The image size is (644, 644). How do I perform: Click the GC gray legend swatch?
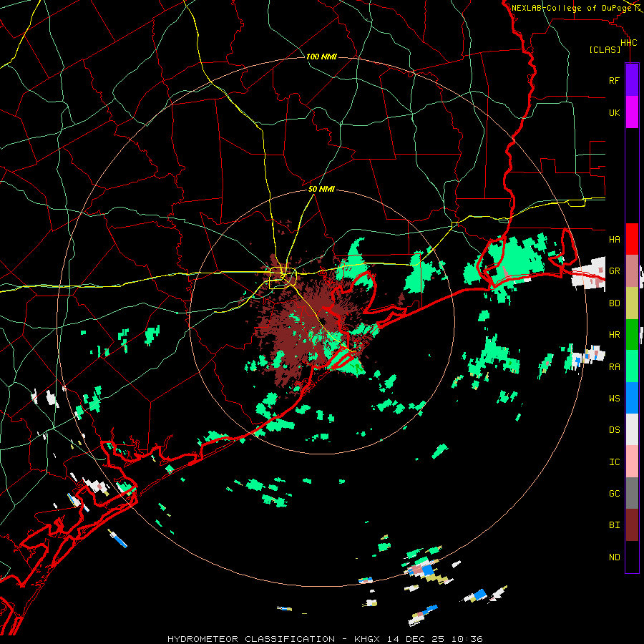[632, 493]
